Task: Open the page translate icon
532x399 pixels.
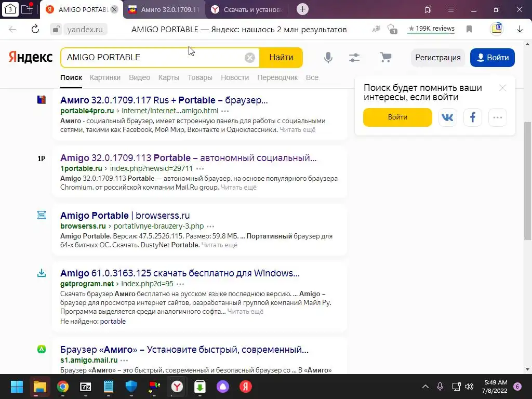Action: pos(376,30)
